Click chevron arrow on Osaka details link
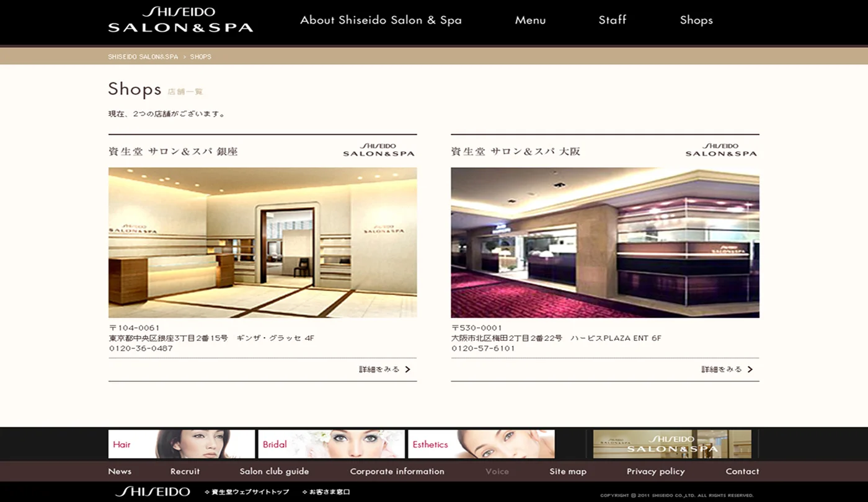This screenshot has height=502, width=868. pyautogui.click(x=750, y=369)
